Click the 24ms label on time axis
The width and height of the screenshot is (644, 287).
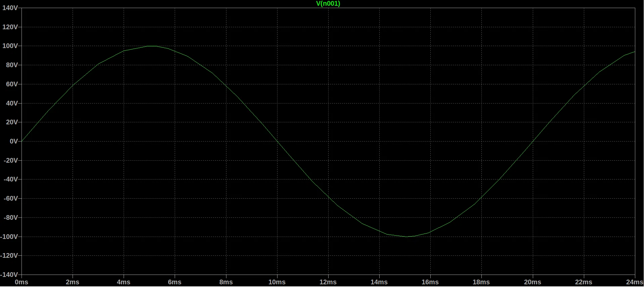635,282
